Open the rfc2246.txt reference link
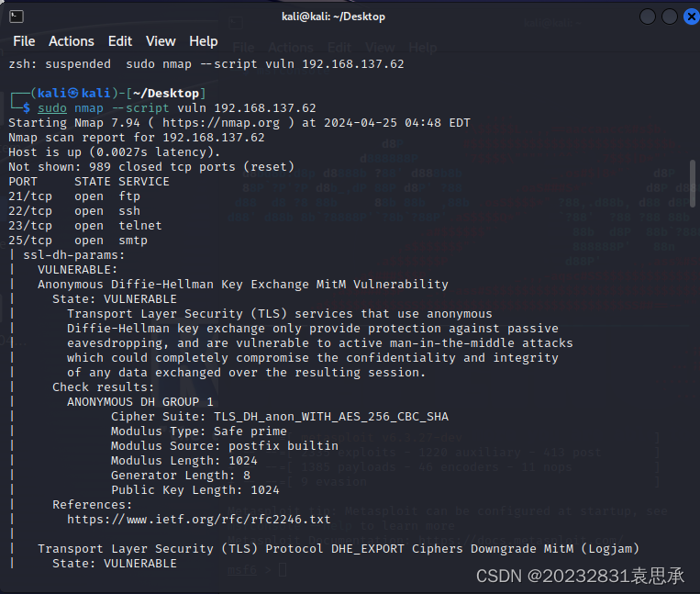The height and width of the screenshot is (594, 700). tap(198, 520)
